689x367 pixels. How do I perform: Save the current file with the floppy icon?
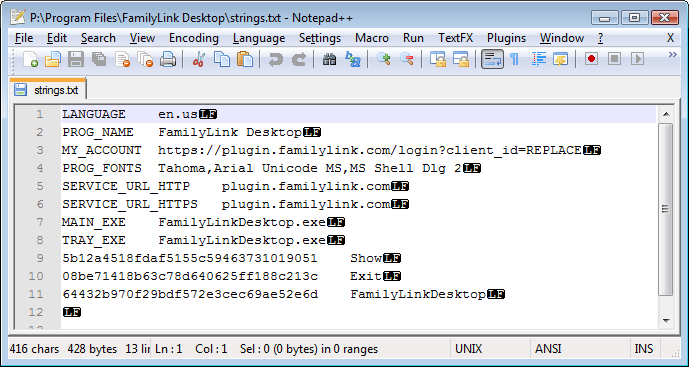tap(76, 59)
